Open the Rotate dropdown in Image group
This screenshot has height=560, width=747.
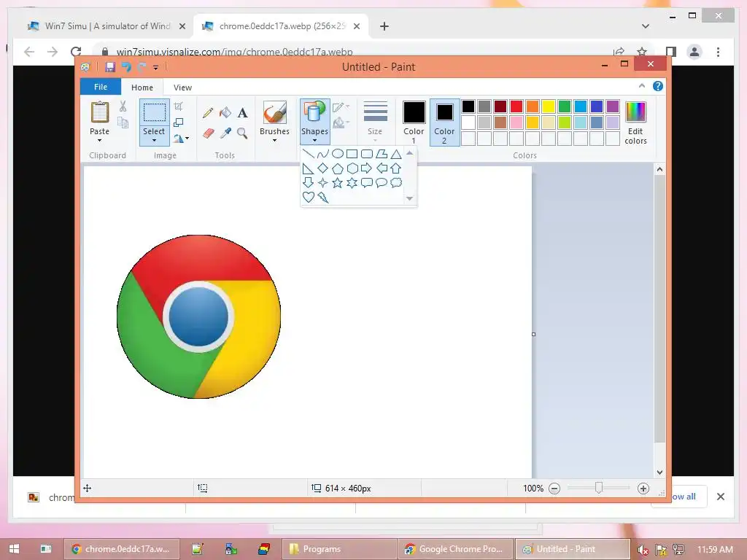187,139
